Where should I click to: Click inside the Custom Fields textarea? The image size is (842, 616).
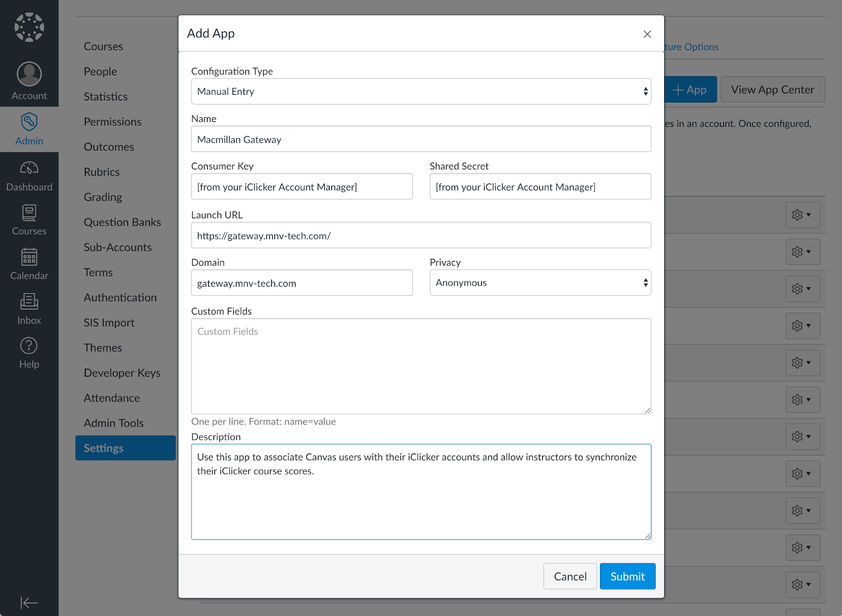(x=421, y=366)
